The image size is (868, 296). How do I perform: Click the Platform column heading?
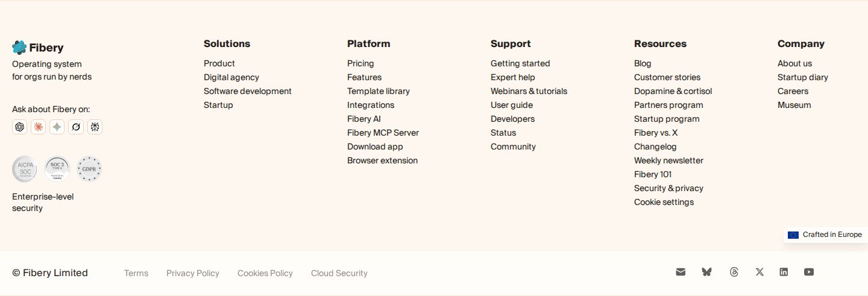(368, 43)
